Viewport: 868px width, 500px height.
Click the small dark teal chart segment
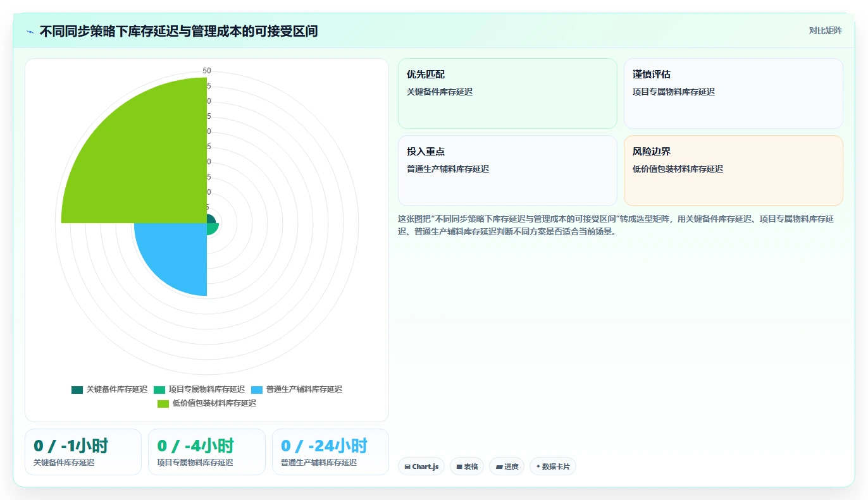point(211,219)
